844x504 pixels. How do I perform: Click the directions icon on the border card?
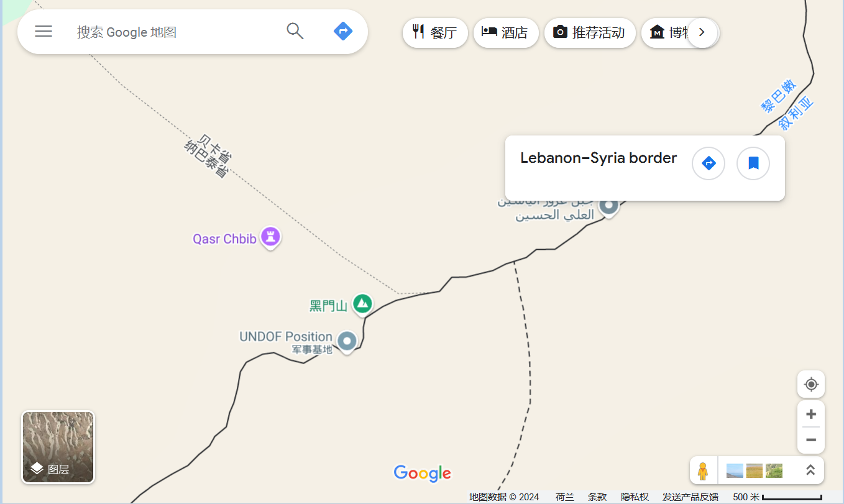point(709,163)
